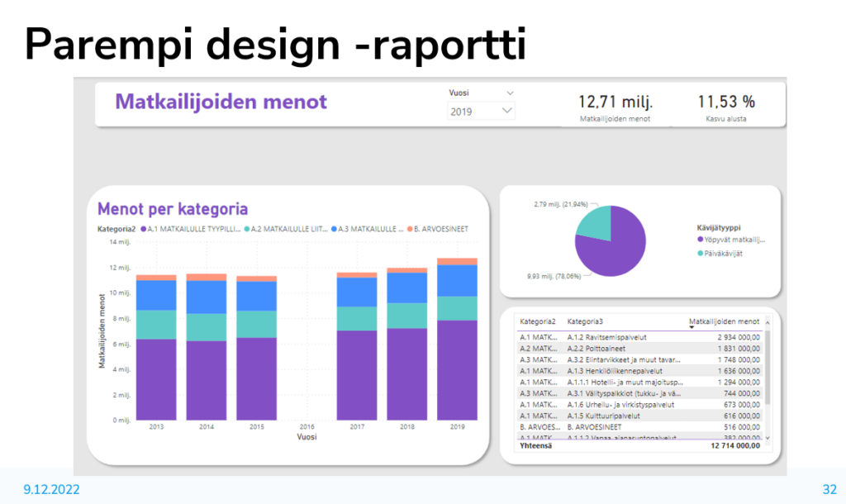
Task: Click the Yhteensä total 12 714 000,00
Action: point(735,445)
